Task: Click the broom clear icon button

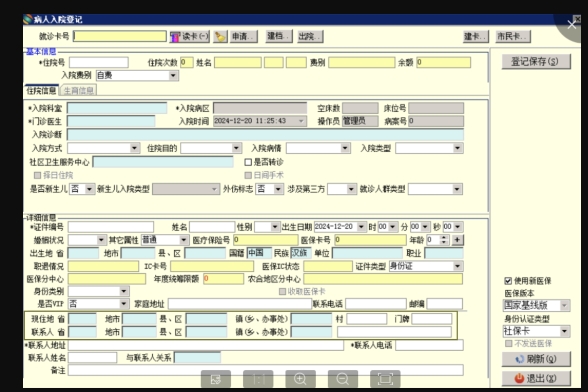Action: pyautogui.click(x=220, y=37)
